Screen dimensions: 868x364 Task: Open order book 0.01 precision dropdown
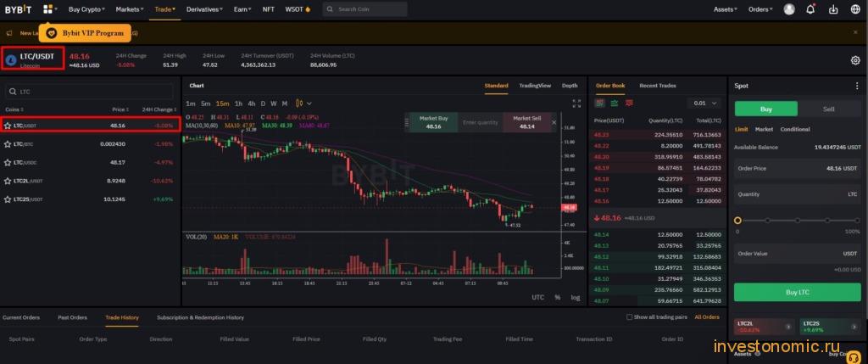(704, 103)
